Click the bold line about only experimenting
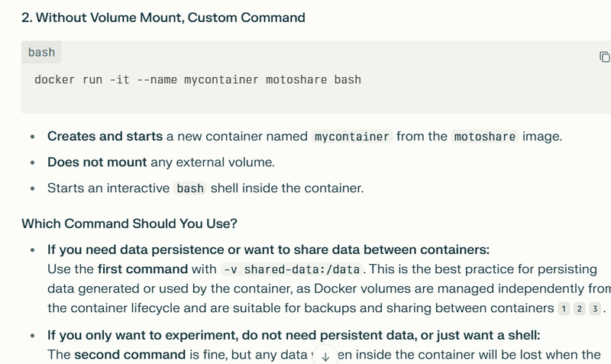The height and width of the screenshot is (364, 611). 294,335
